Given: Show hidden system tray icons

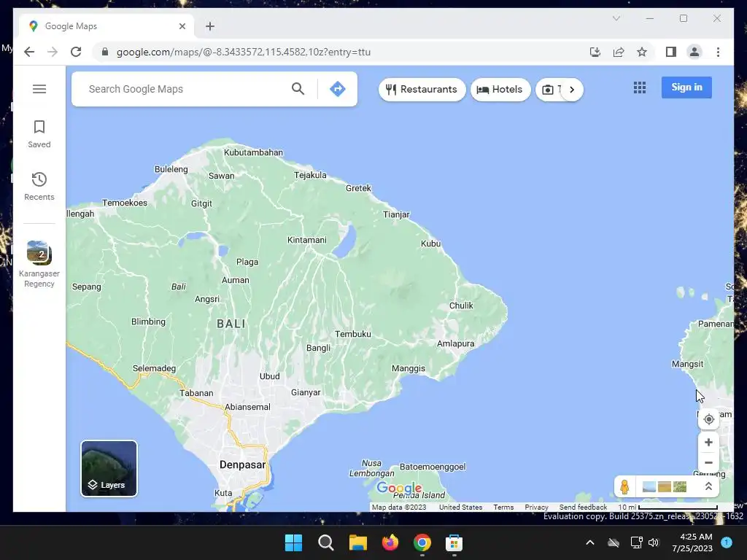Looking at the screenshot, I should (589, 542).
